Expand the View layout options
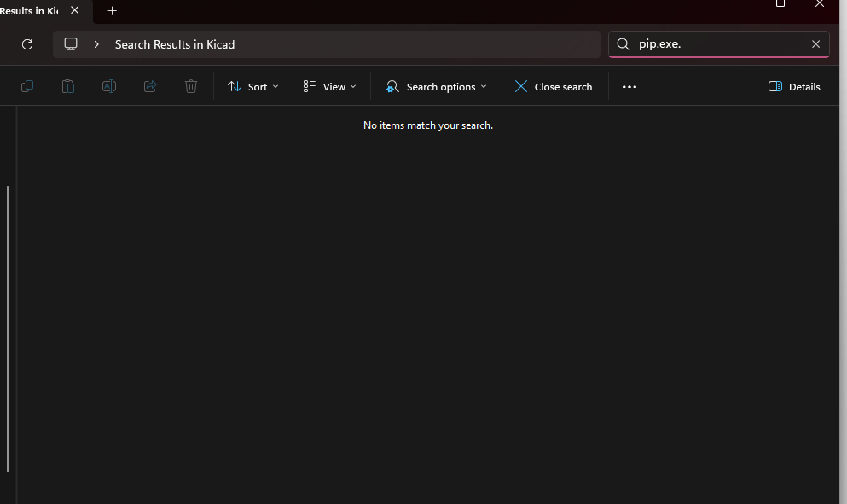847x504 pixels. pyautogui.click(x=329, y=86)
